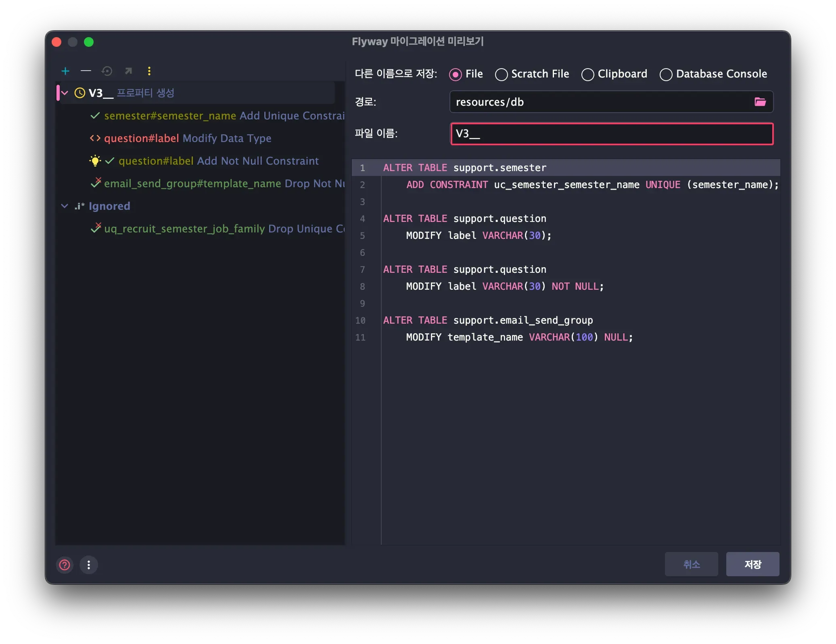Click the folder browse icon in path field

click(760, 102)
